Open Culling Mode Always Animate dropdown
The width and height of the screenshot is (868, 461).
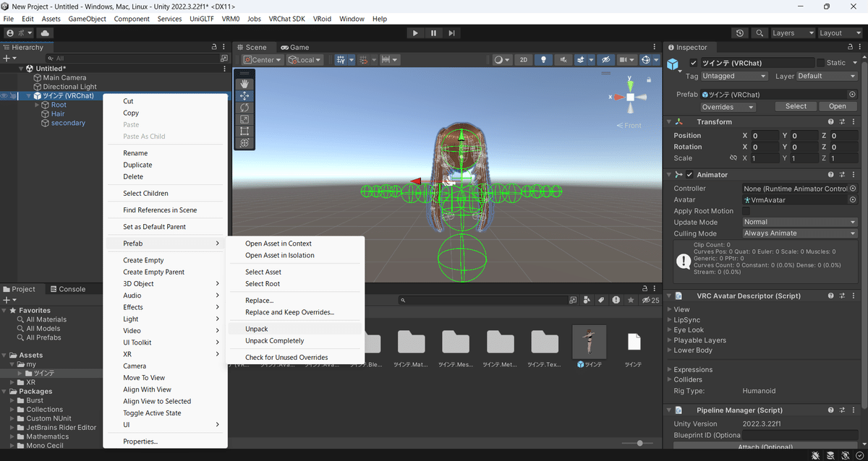pyautogui.click(x=800, y=233)
